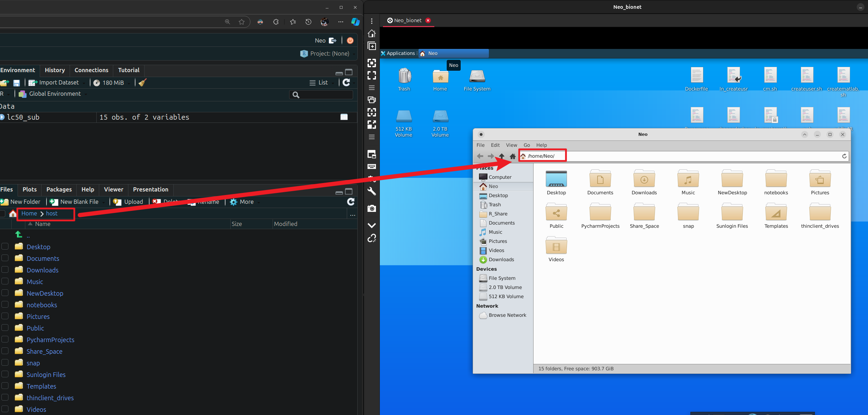Switch to the Packages tab
868x415 pixels.
coord(59,189)
